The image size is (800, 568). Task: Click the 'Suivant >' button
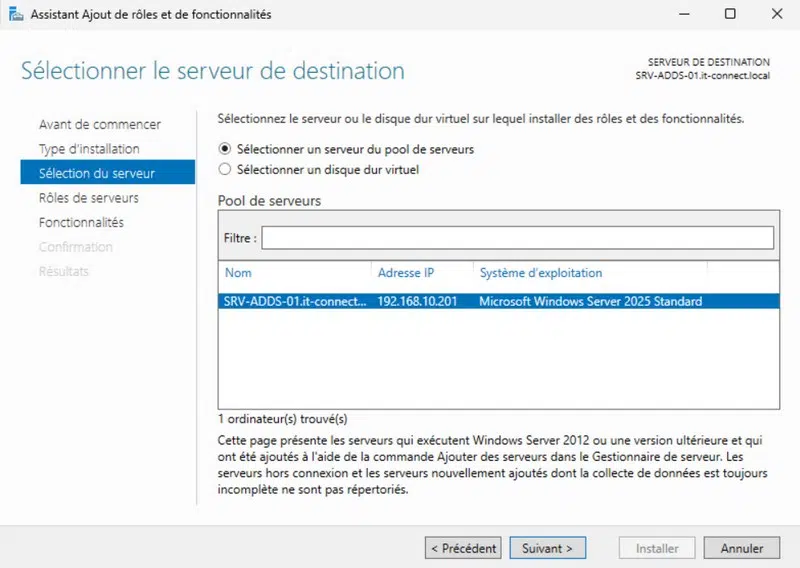547,548
